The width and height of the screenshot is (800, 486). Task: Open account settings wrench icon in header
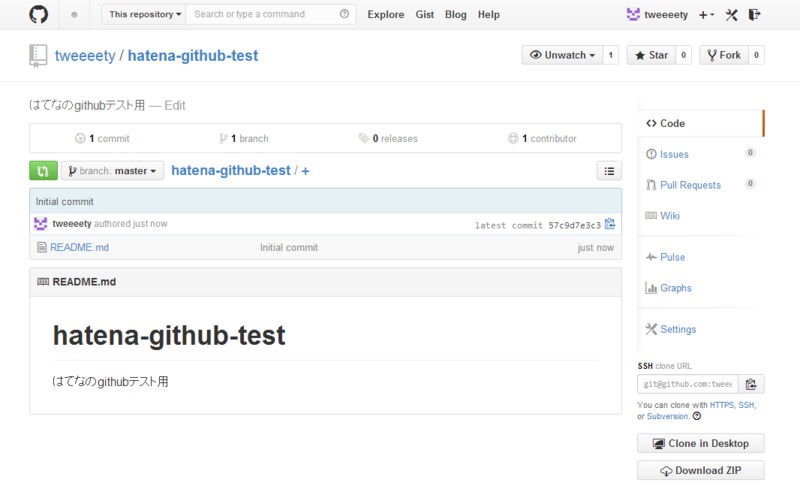[x=732, y=15]
